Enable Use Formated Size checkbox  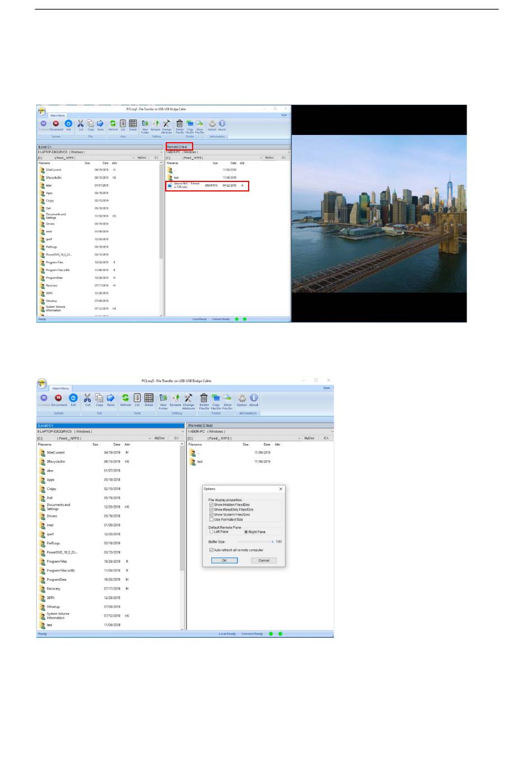pyautogui.click(x=211, y=520)
